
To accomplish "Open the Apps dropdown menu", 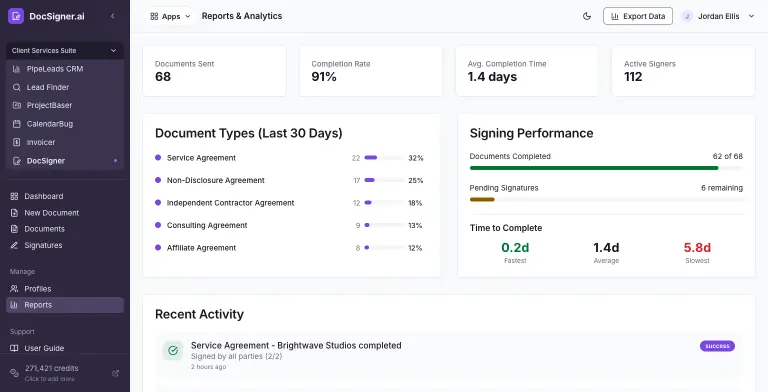I will pyautogui.click(x=170, y=16).
